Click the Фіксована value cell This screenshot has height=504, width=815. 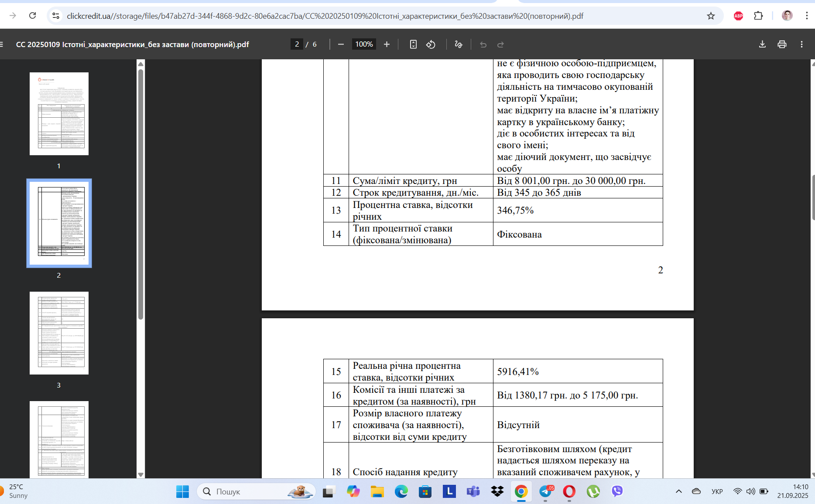[x=578, y=234]
